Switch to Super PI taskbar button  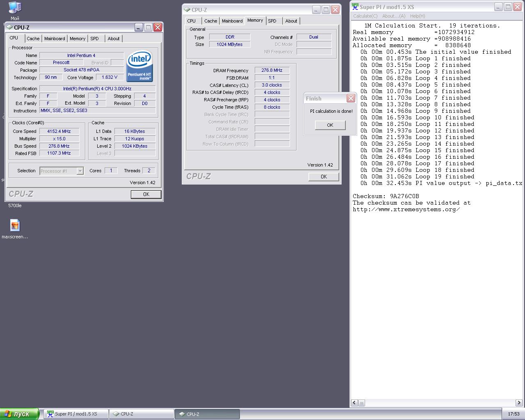pos(76,414)
